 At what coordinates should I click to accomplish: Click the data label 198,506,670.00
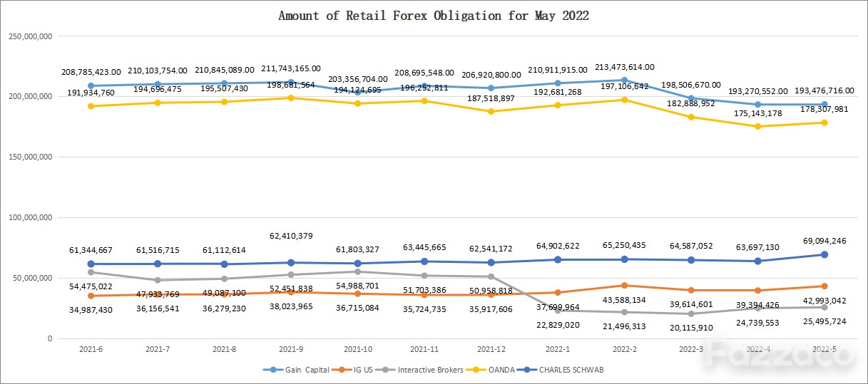[691, 85]
